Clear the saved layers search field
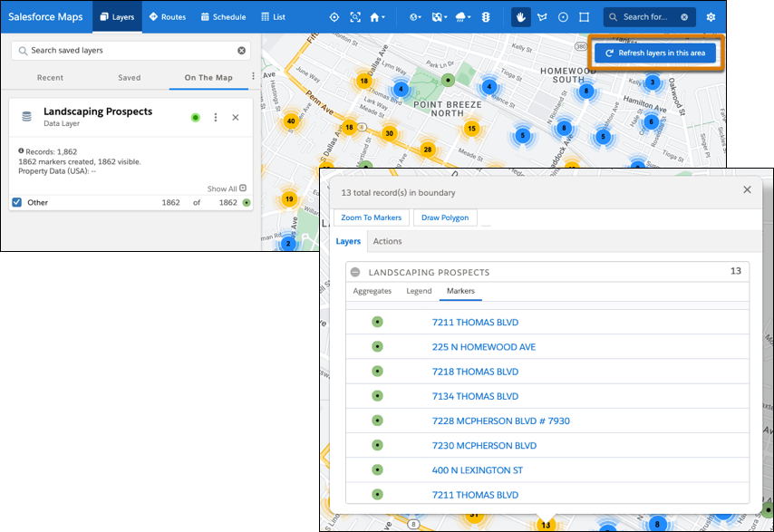774x532 pixels. (x=241, y=51)
